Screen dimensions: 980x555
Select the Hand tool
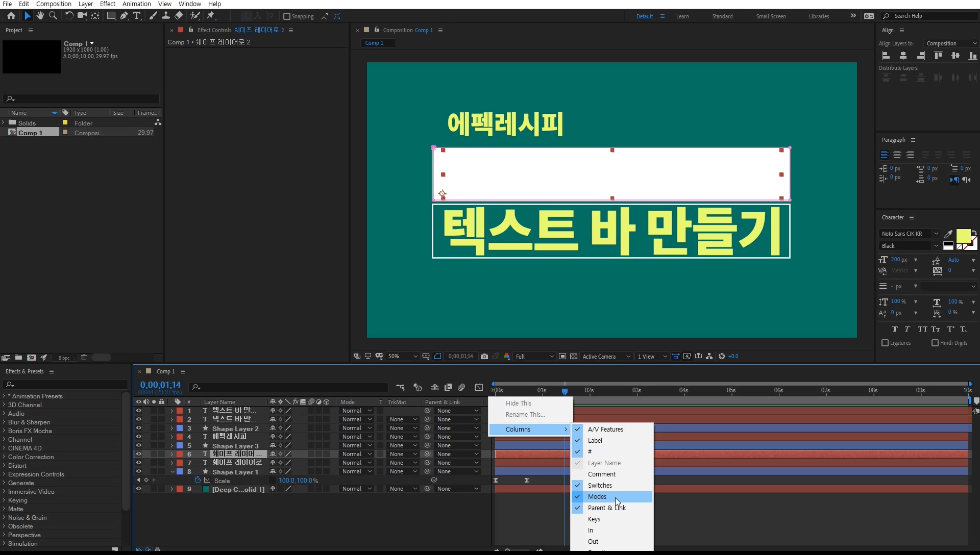[x=40, y=16]
